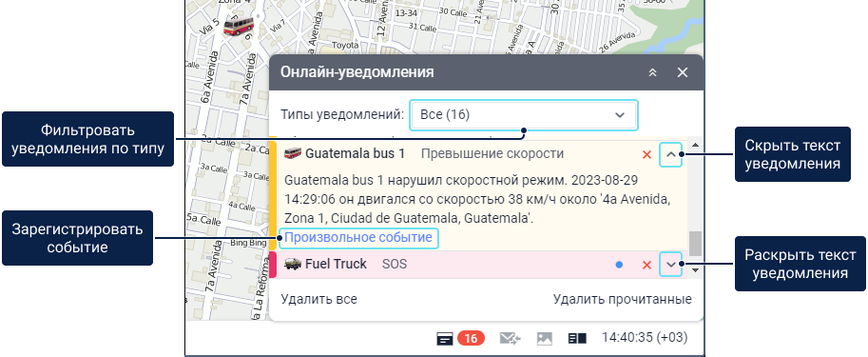The width and height of the screenshot is (868, 357).
Task: Click the red bus icon on map
Action: (239, 26)
